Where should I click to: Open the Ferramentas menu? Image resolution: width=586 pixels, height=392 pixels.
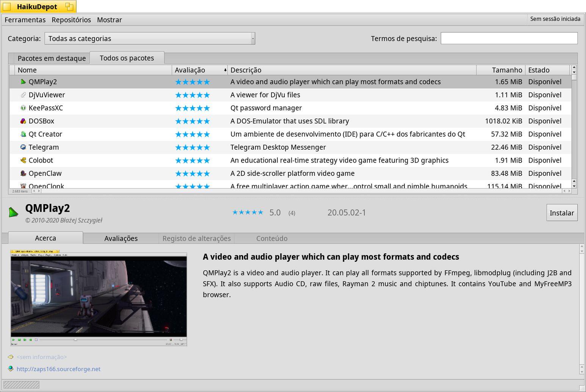(x=25, y=20)
